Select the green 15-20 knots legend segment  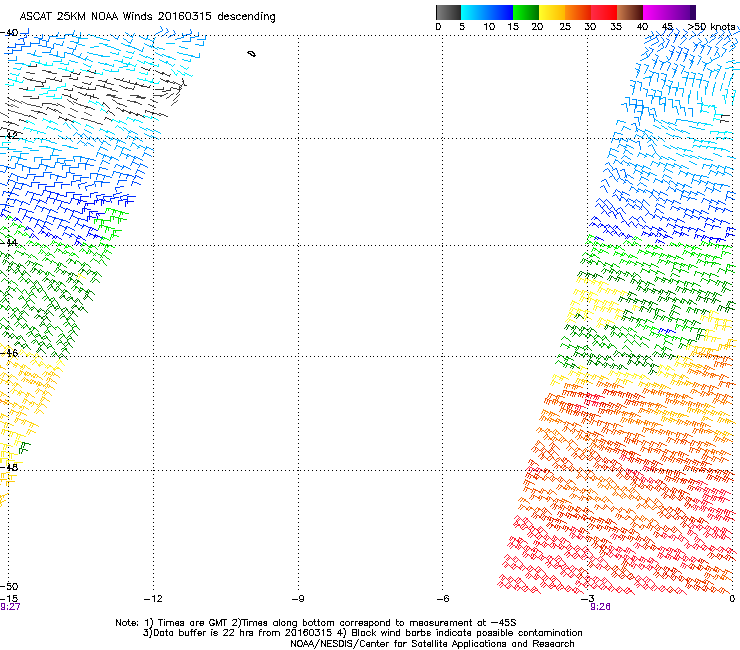pos(526,12)
